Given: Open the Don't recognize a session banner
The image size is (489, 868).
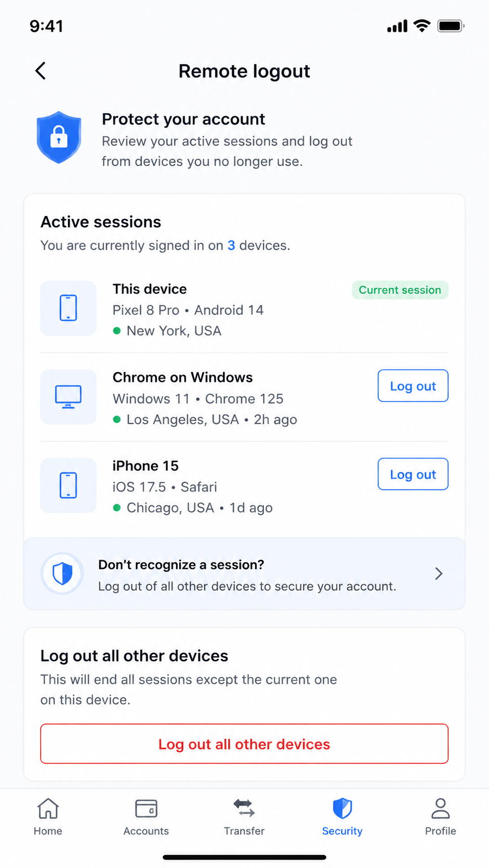Looking at the screenshot, I should 244,574.
